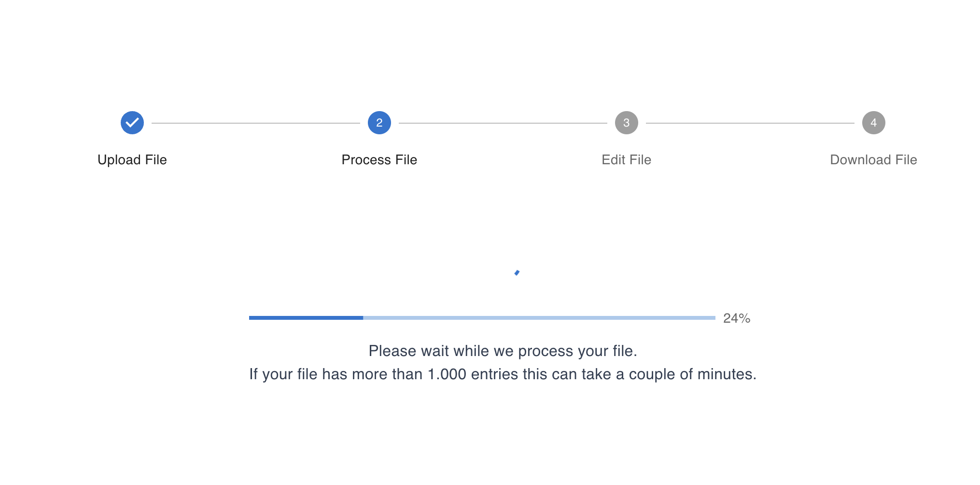Click the connector line between steps 1 and 2
The image size is (980, 485).
pos(256,123)
